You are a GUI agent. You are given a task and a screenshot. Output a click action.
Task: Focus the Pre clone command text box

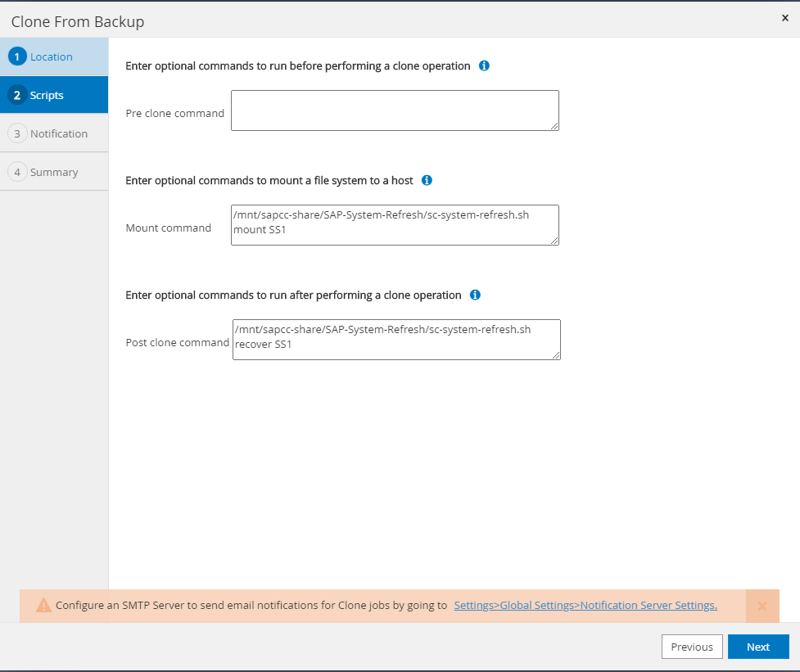395,110
